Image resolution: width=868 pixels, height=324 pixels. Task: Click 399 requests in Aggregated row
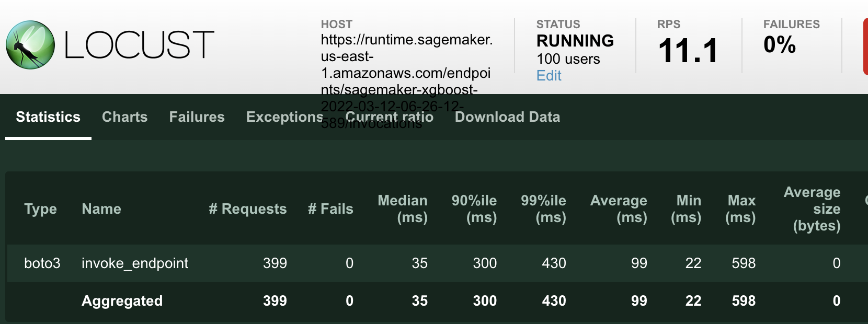[275, 301]
